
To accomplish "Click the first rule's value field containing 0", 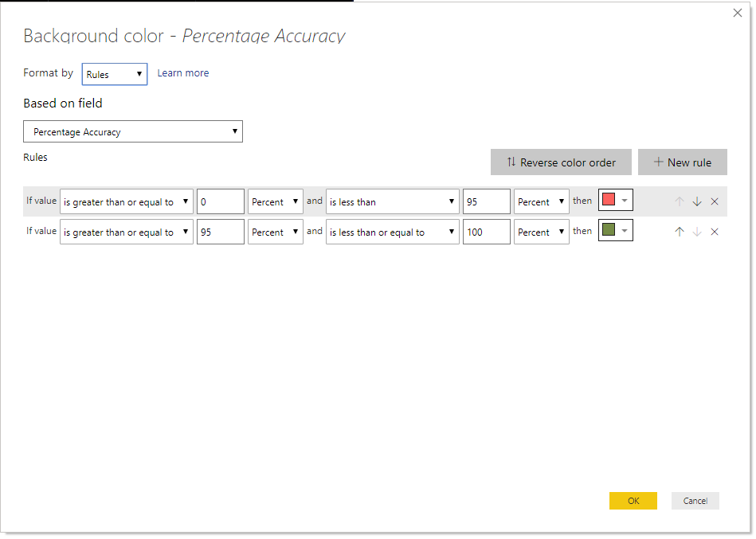I will click(x=221, y=201).
